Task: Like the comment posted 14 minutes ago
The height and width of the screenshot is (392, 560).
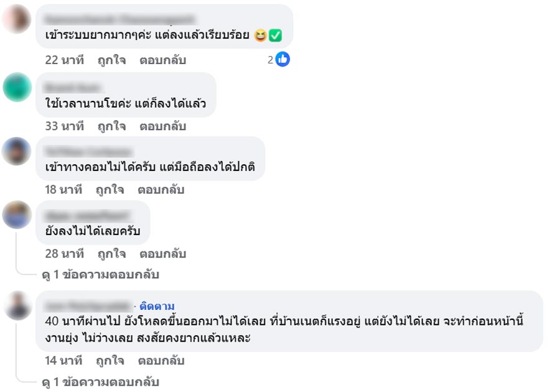Action: 110,361
